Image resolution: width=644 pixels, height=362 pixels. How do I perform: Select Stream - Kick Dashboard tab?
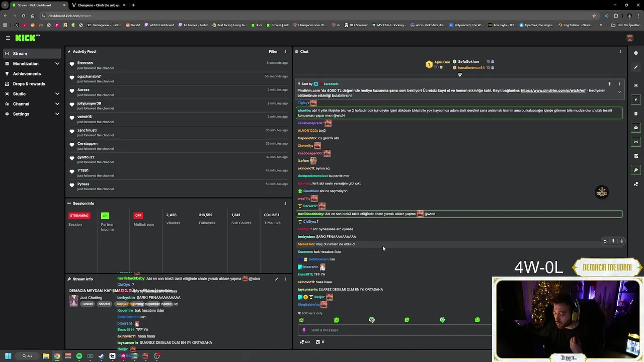(38, 5)
